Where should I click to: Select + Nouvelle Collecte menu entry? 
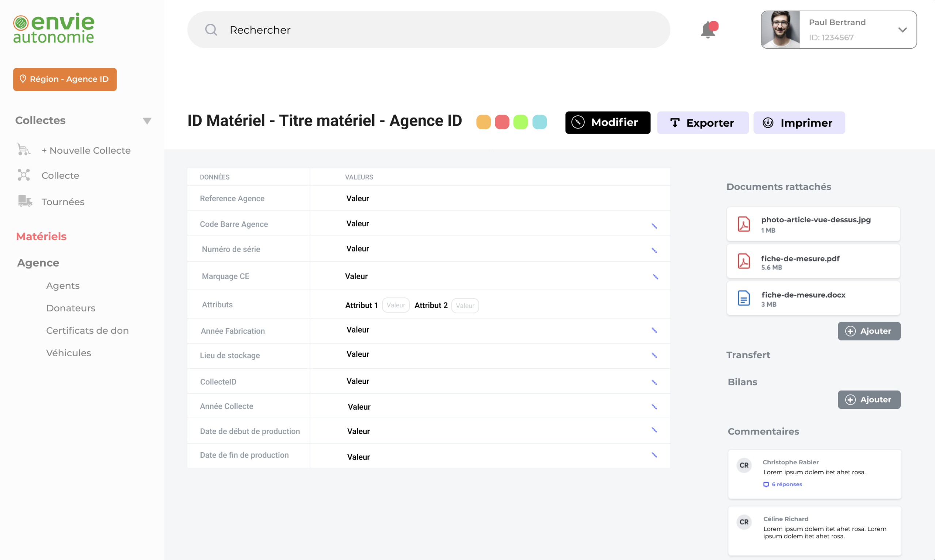coord(86,150)
